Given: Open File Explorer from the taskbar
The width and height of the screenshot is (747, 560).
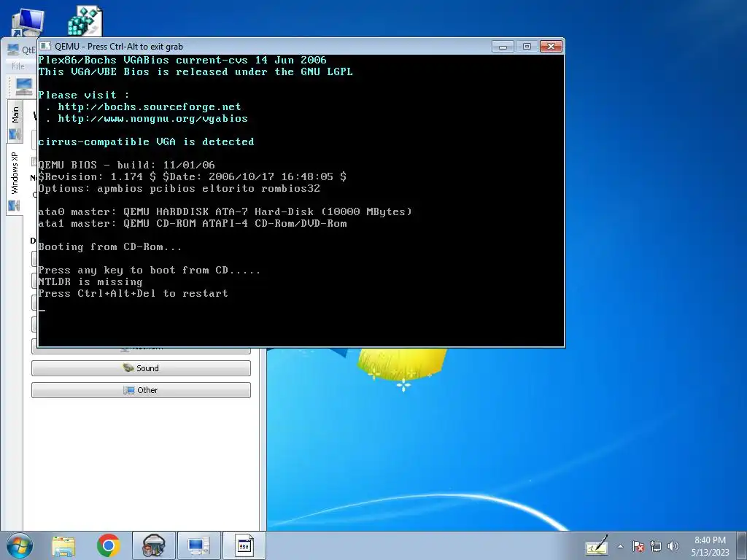Looking at the screenshot, I should pyautogui.click(x=64, y=545).
